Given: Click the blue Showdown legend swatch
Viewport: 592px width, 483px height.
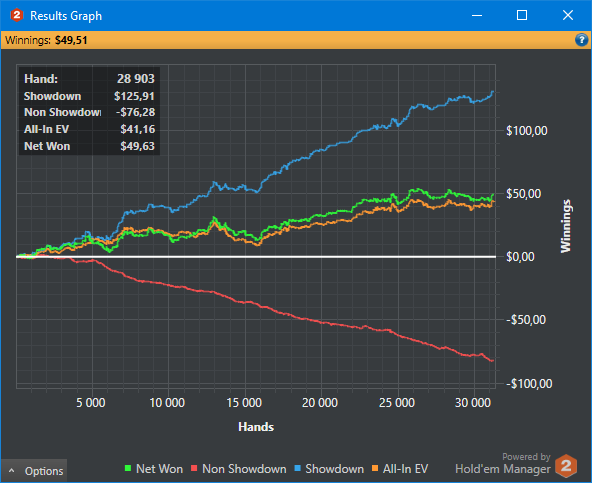Looking at the screenshot, I should (298, 468).
